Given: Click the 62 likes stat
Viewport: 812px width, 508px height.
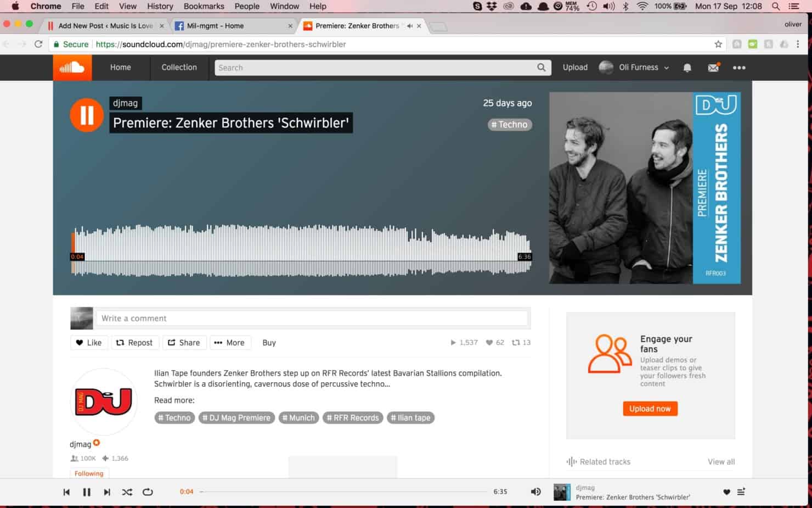Looking at the screenshot, I should tap(495, 342).
